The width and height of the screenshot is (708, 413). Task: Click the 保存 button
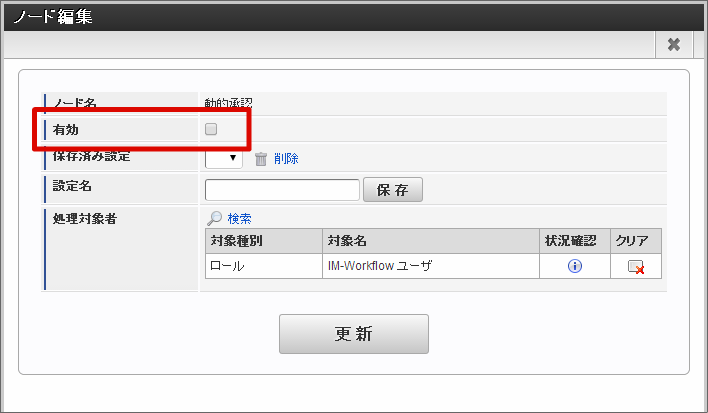pos(393,190)
